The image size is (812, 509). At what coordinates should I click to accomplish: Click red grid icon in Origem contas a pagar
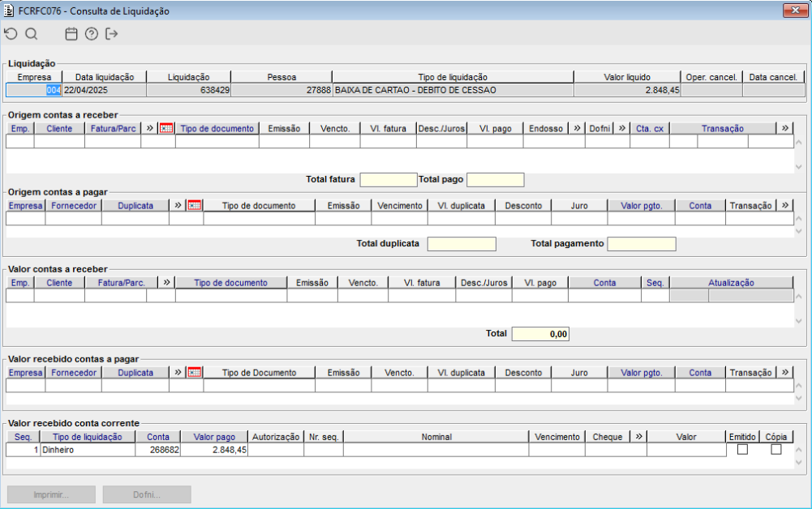click(x=194, y=205)
